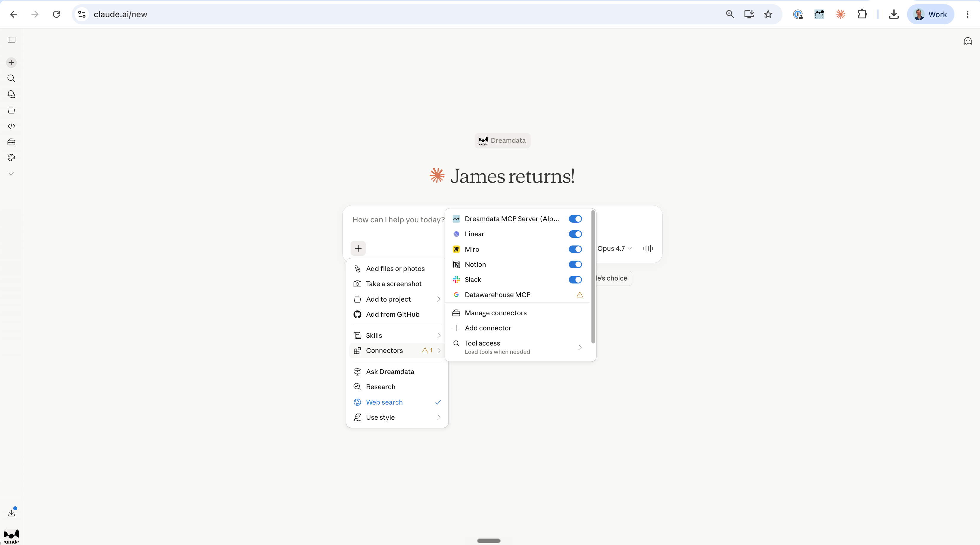Disable the Linear connector toggle
Image resolution: width=980 pixels, height=545 pixels.
click(x=575, y=234)
